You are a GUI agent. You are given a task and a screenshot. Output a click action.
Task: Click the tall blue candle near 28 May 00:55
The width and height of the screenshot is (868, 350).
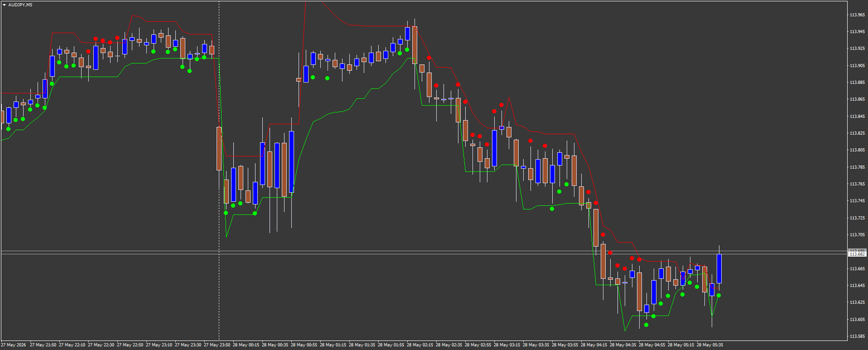(291, 162)
